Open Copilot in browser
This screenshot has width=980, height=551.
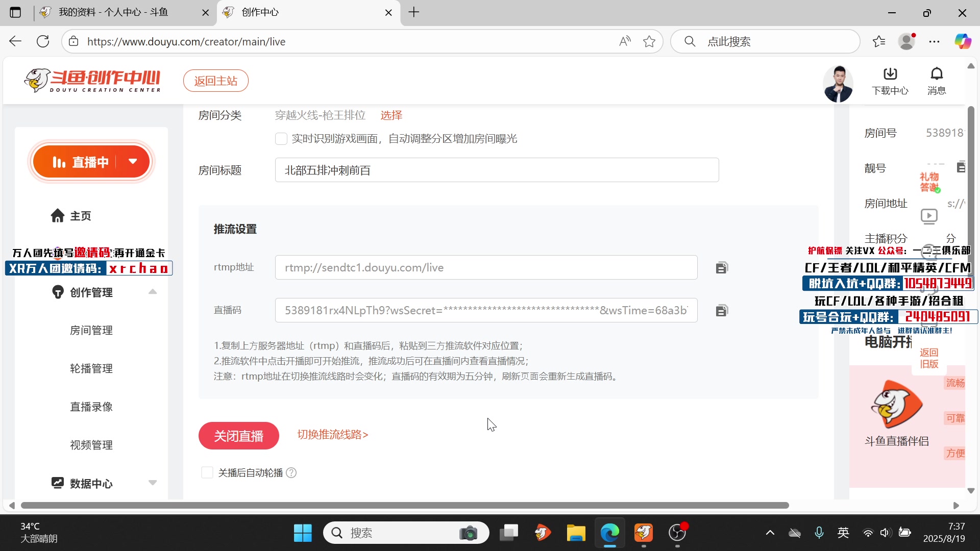coord(963,41)
